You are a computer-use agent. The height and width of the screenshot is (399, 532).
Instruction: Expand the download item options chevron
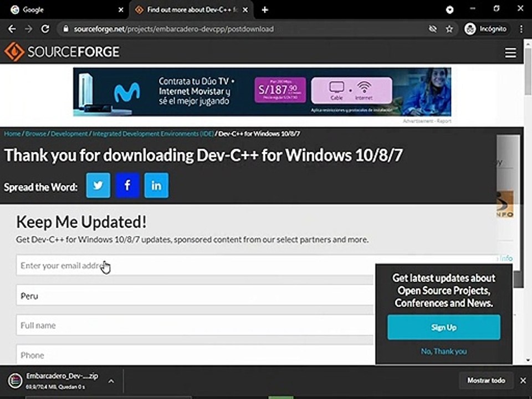click(111, 381)
